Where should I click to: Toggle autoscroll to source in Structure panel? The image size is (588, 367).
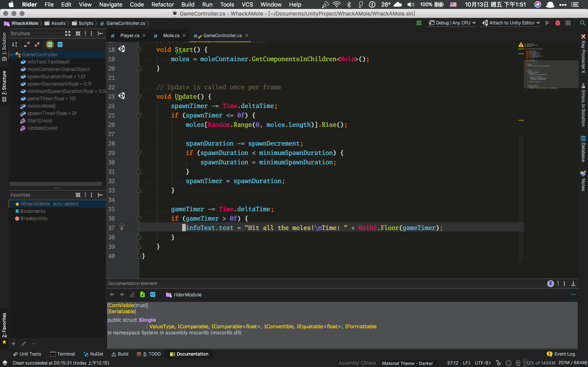coord(50,44)
